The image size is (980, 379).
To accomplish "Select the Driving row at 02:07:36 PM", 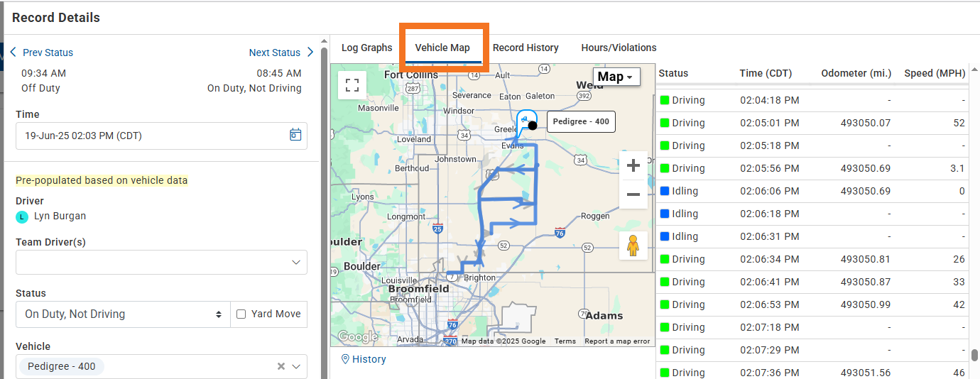I will (x=812, y=370).
